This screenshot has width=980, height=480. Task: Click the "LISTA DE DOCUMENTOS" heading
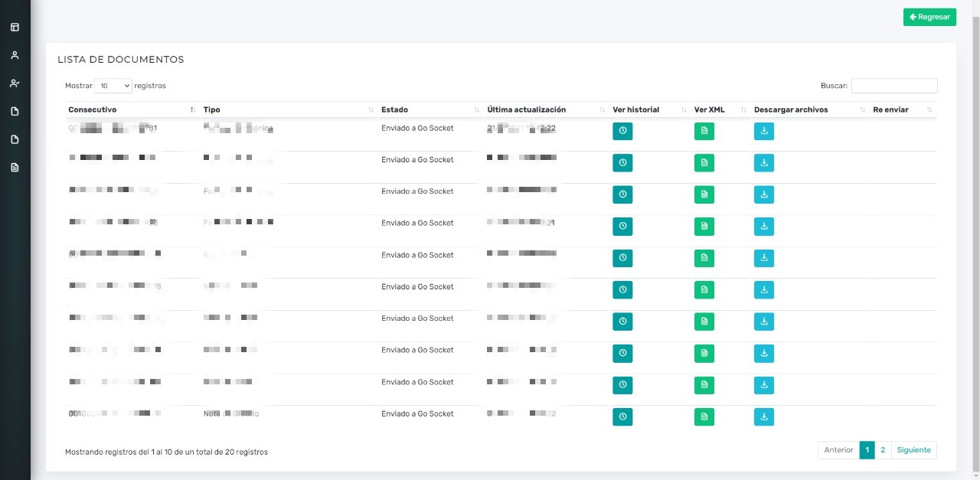[121, 60]
